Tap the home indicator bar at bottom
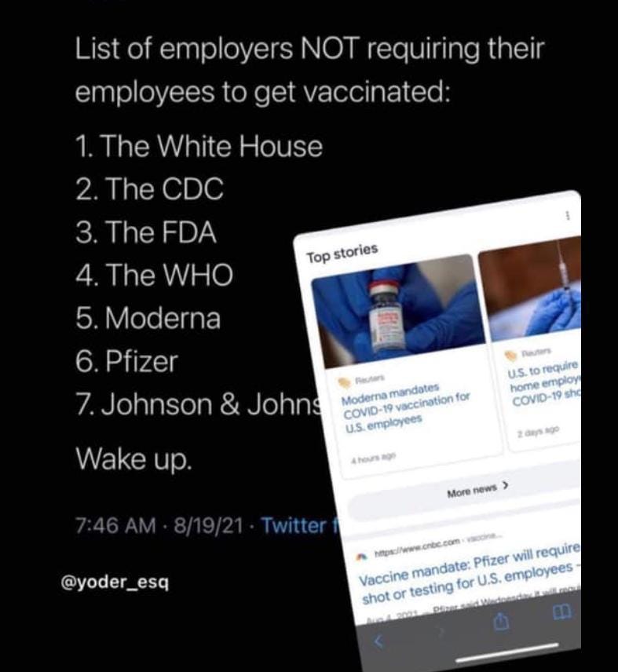This screenshot has width=618, height=672. pyautogui.click(x=508, y=652)
